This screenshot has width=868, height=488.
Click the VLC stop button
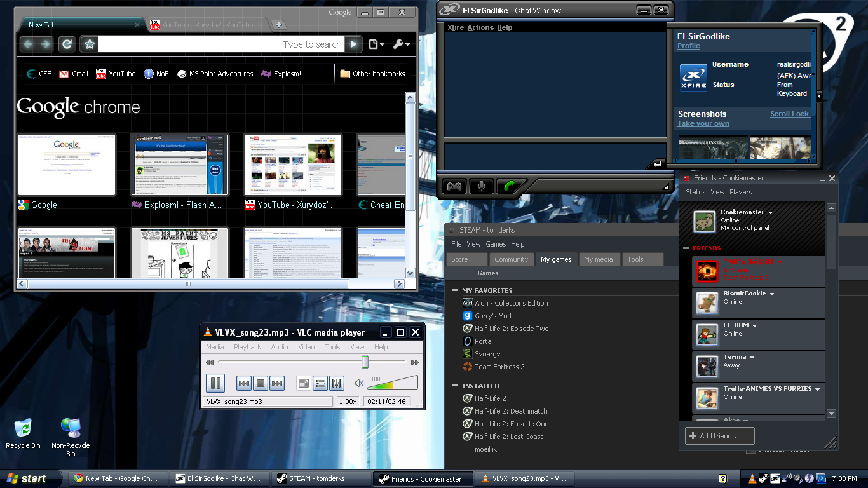pos(260,383)
